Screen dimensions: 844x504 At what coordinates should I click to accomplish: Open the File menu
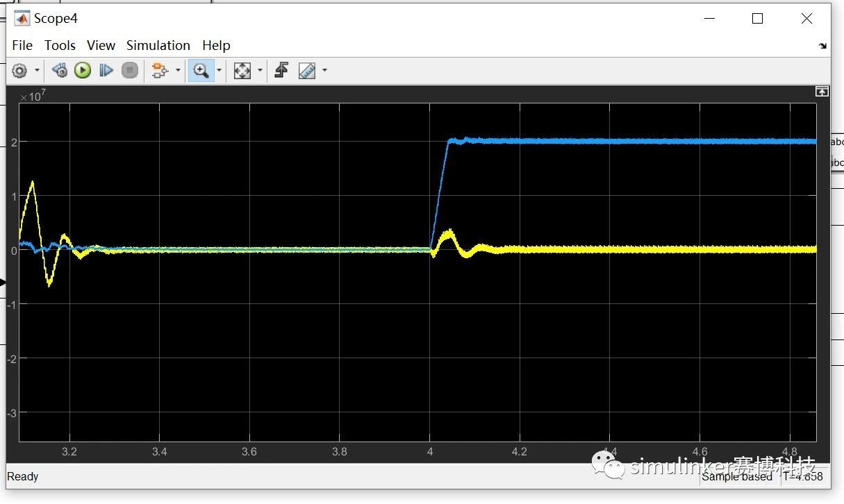point(22,45)
